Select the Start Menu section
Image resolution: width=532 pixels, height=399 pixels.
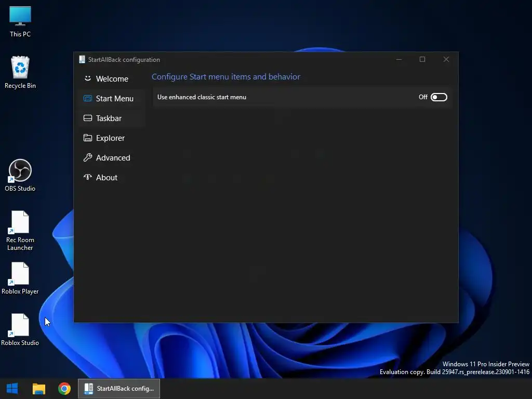[x=112, y=98]
